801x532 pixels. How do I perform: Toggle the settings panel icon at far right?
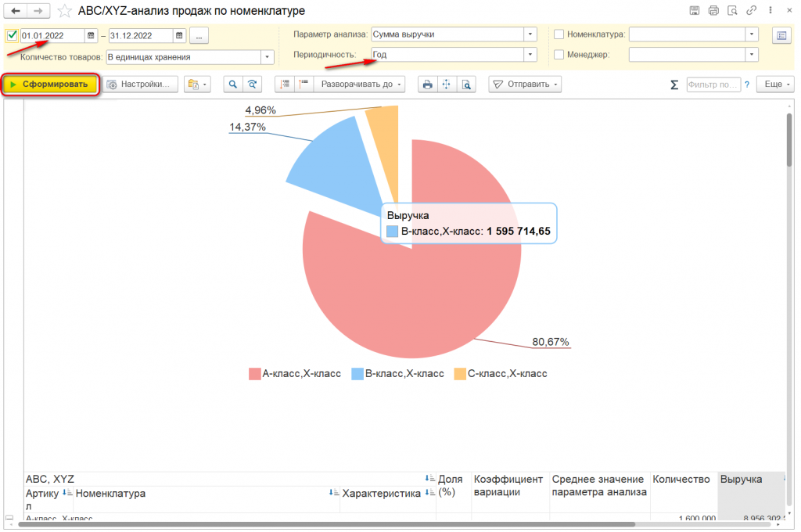[x=781, y=35]
